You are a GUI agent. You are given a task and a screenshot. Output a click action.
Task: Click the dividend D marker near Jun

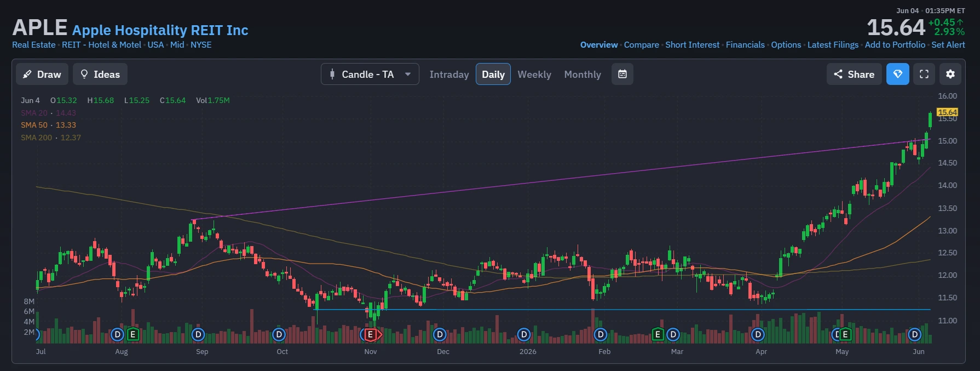click(x=914, y=334)
